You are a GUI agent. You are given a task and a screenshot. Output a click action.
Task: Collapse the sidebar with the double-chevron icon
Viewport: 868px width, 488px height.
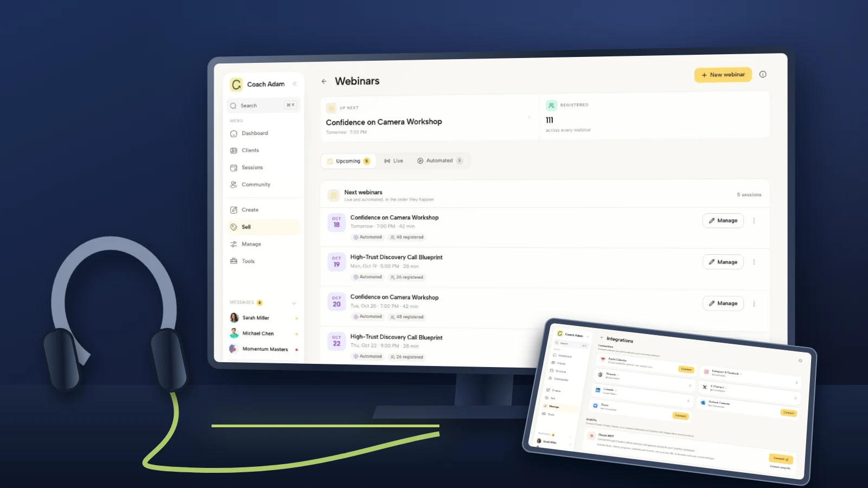click(x=295, y=84)
